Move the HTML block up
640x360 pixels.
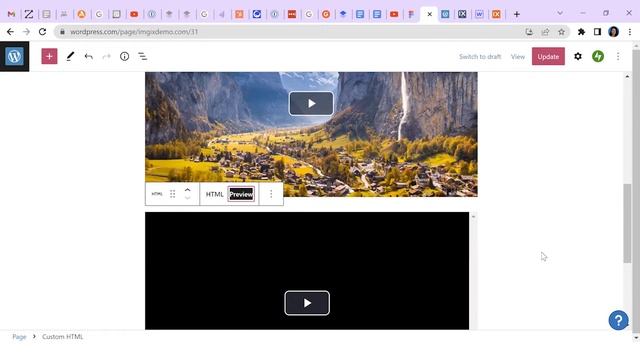coord(187,190)
